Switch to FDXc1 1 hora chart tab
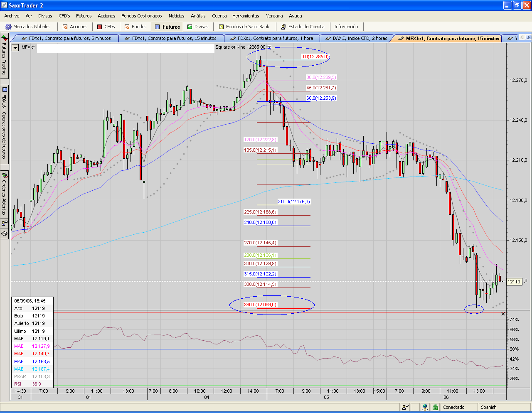Screen dimensions: 532x413 272,38
